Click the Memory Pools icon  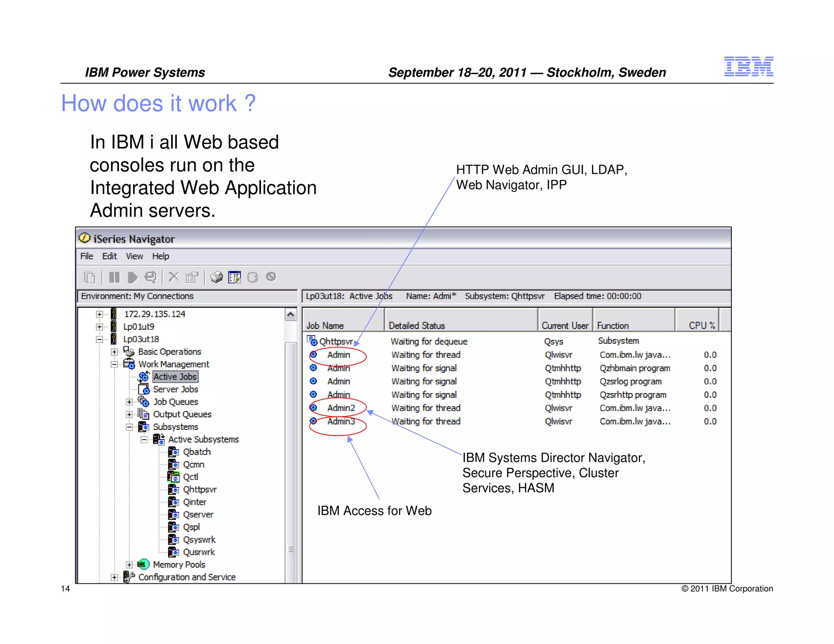click(144, 564)
